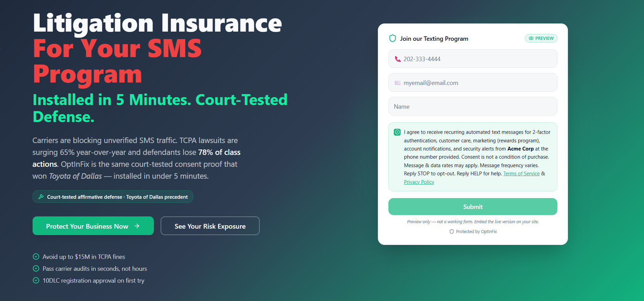Click the eye icon in PREVIEW badge
This screenshot has height=301, width=644.
tap(531, 38)
